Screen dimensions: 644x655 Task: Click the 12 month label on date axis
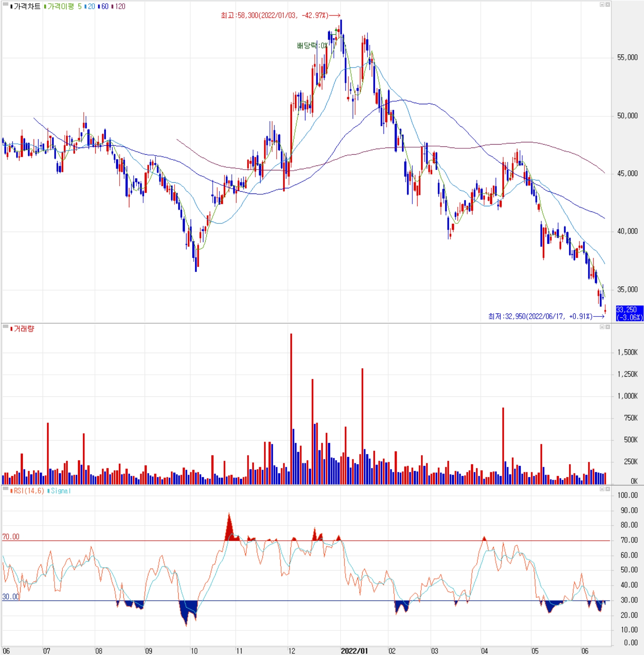coord(292,651)
